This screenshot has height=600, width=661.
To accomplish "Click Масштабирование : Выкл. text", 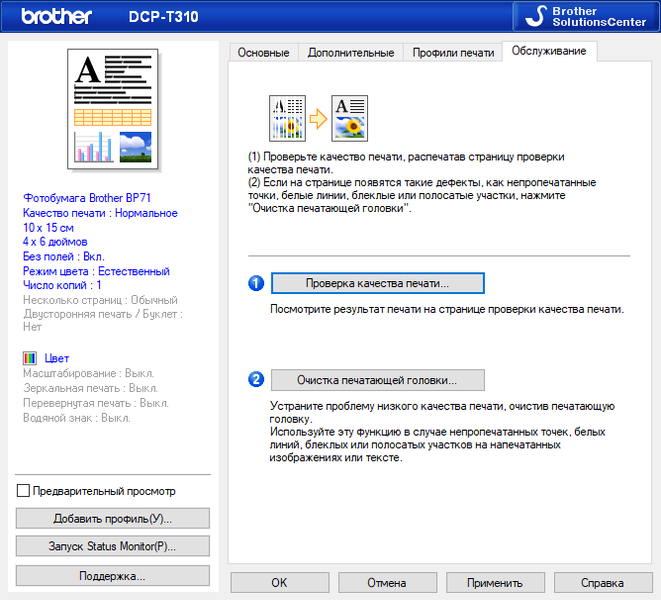I will [x=89, y=373].
